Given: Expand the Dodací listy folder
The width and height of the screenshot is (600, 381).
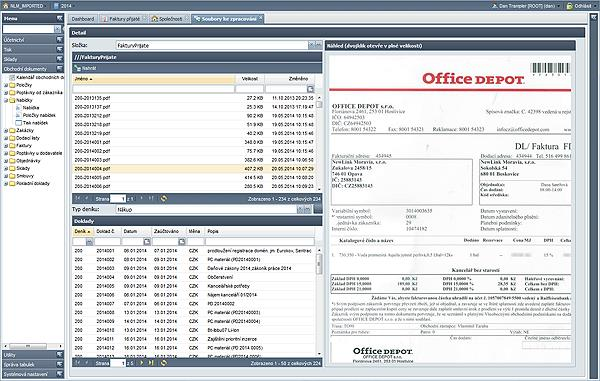Looking at the screenshot, I should [6, 138].
